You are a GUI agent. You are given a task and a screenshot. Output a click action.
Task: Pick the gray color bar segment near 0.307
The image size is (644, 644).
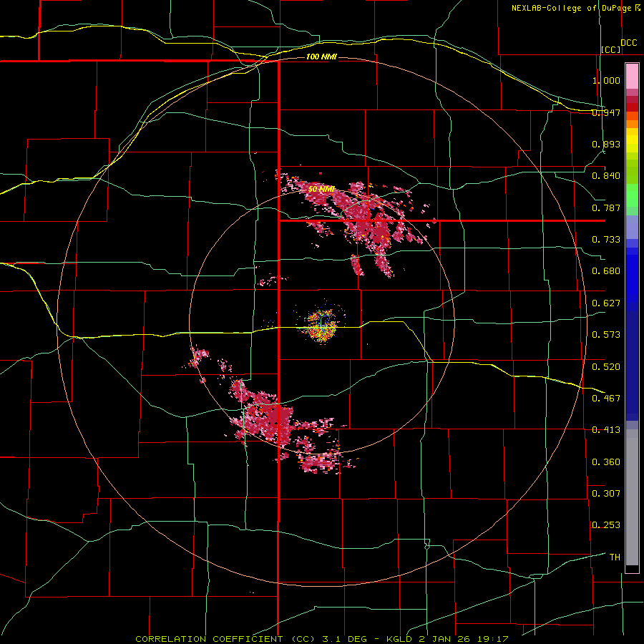[x=632, y=497]
